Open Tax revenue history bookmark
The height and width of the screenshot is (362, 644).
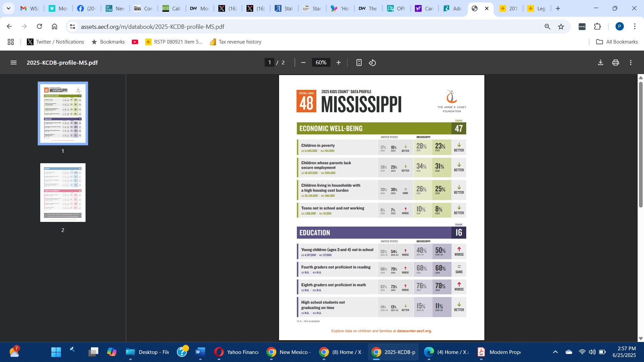235,42
